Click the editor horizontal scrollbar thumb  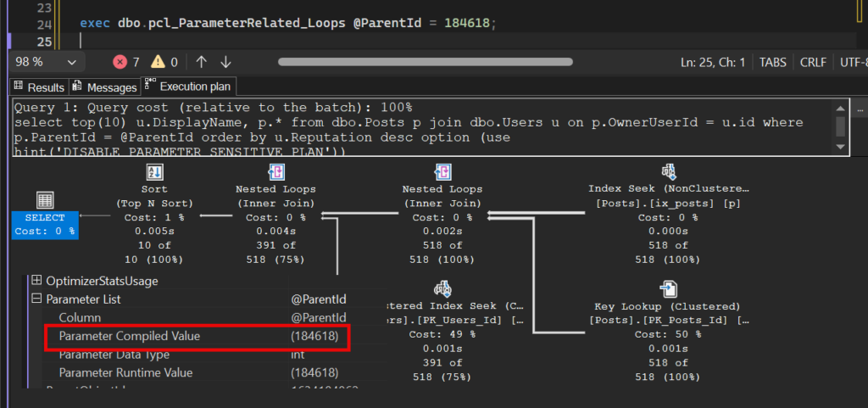[x=426, y=62]
